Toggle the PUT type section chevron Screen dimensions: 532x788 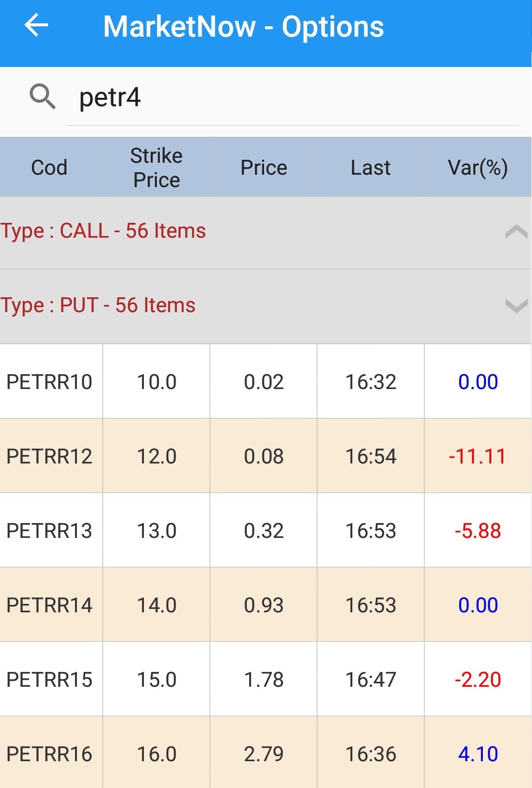pos(516,306)
